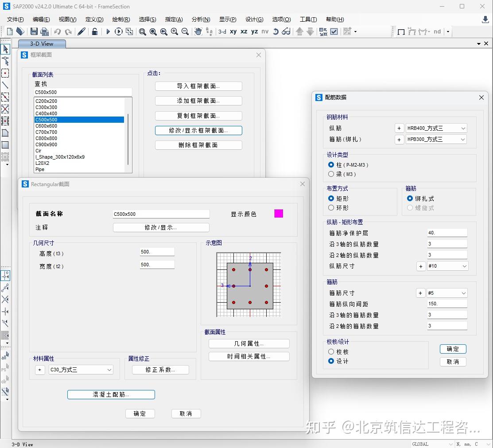This screenshot has width=493, height=448.
Task: Enable the 柱 (P-M2-M3) design type
Action: [x=331, y=164]
